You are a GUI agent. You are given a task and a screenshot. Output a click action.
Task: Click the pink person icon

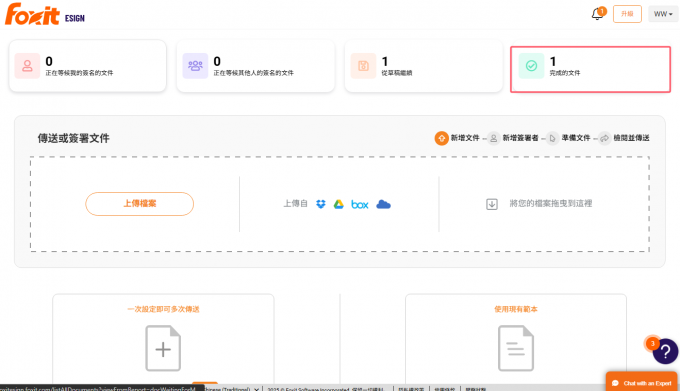27,66
